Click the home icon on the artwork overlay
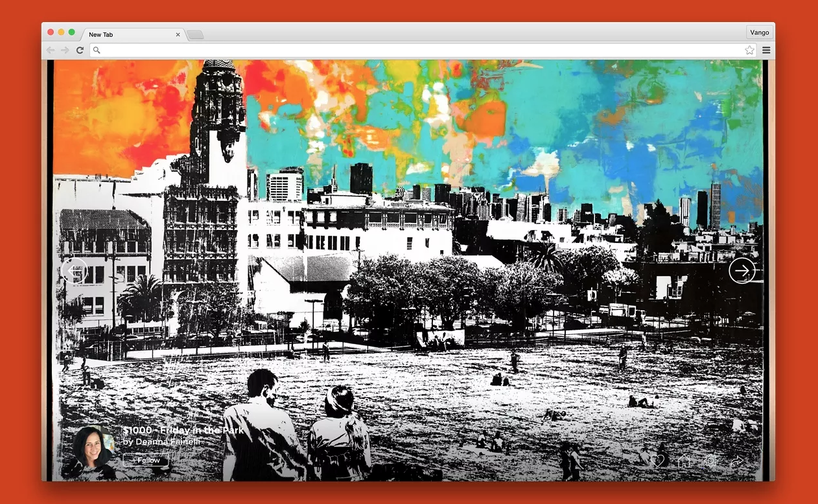The height and width of the screenshot is (504, 818). click(x=684, y=461)
